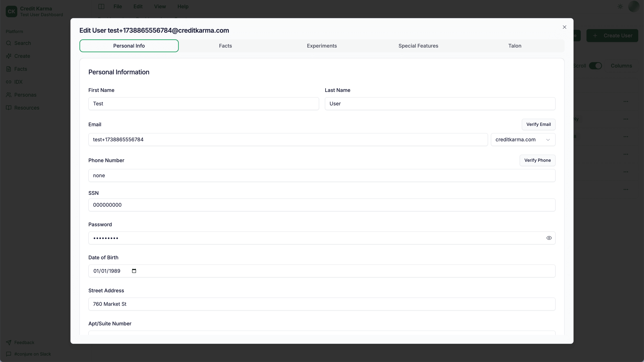Click the user avatar in the top right
This screenshot has height=362, width=644.
634,6
